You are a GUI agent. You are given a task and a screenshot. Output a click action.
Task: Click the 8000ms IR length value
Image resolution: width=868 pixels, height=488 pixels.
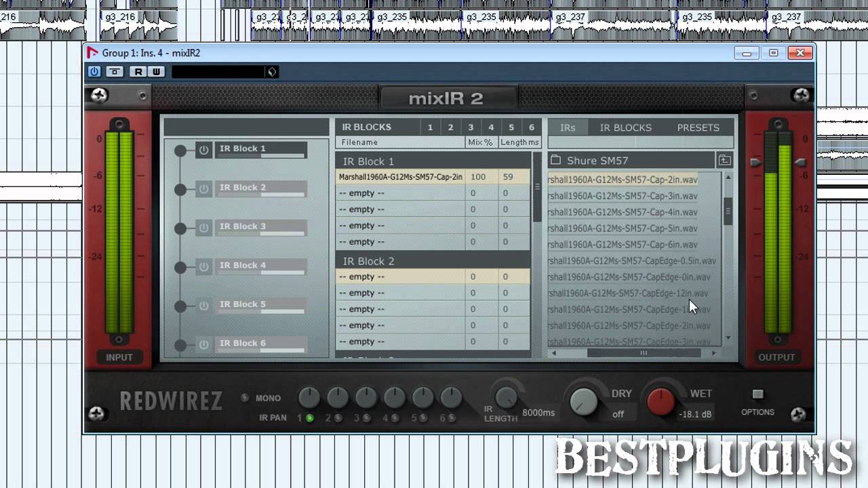click(x=538, y=413)
